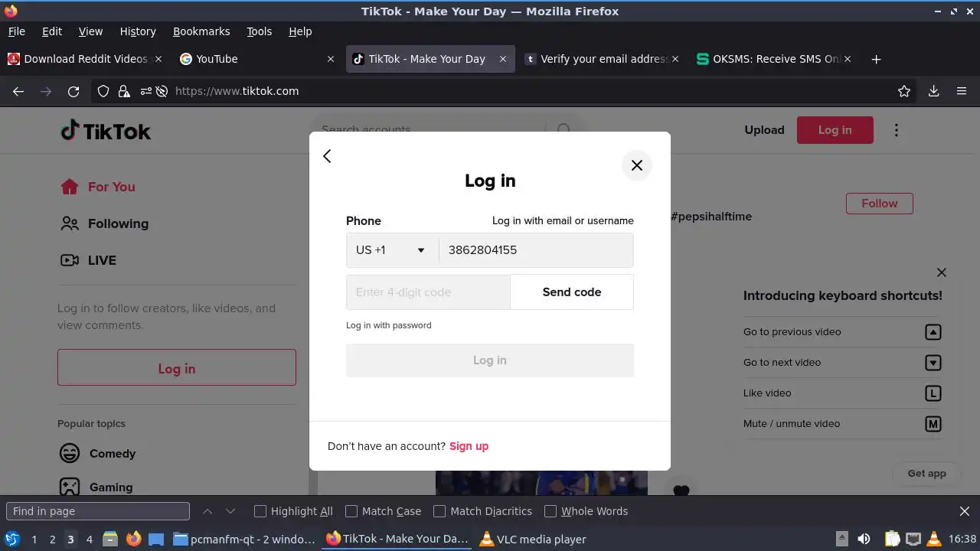The width and height of the screenshot is (980, 551).
Task: Click the Sign up link
Action: [x=469, y=446]
